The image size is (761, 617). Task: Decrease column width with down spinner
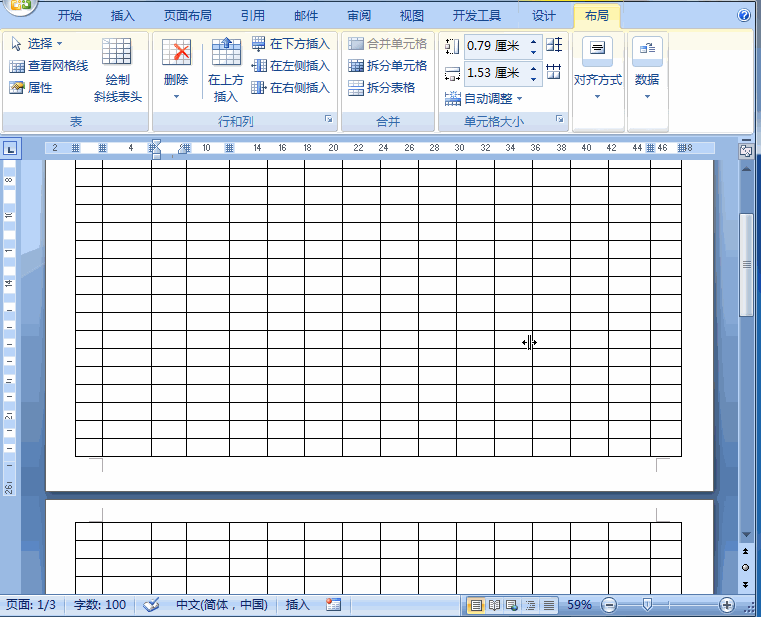[534, 79]
